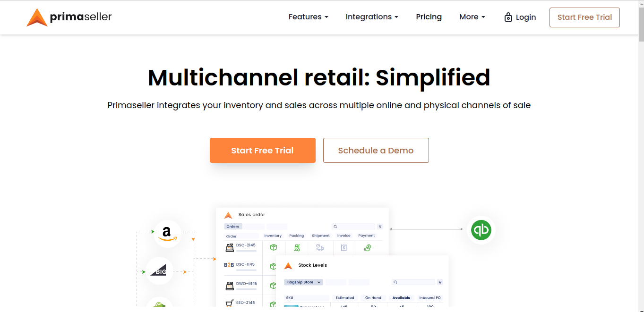
Task: Click the Available column header
Action: (x=402, y=298)
